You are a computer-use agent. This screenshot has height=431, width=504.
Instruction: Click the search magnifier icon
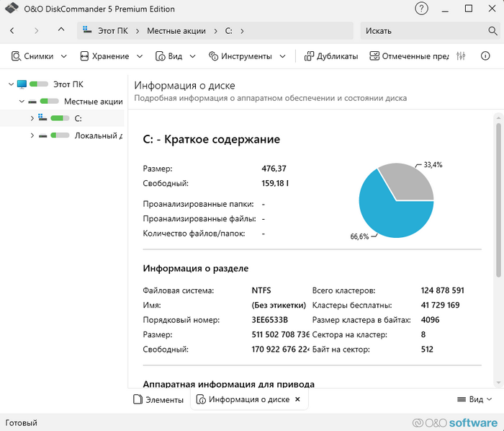pos(492,30)
